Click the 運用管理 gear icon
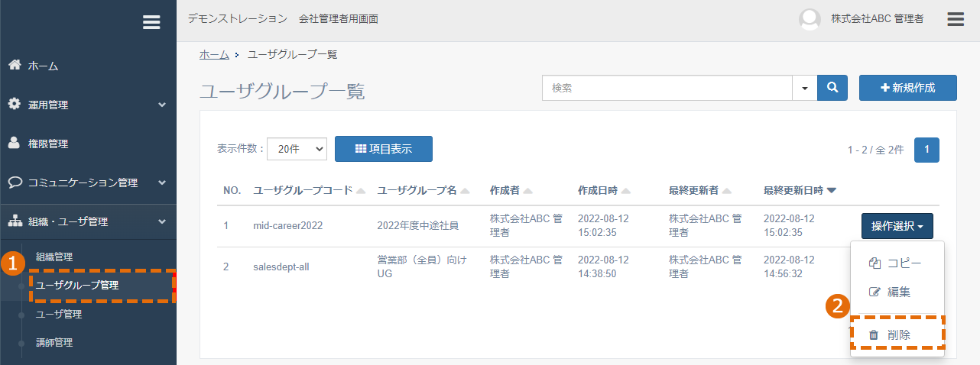The height and width of the screenshot is (365, 980). pyautogui.click(x=14, y=104)
